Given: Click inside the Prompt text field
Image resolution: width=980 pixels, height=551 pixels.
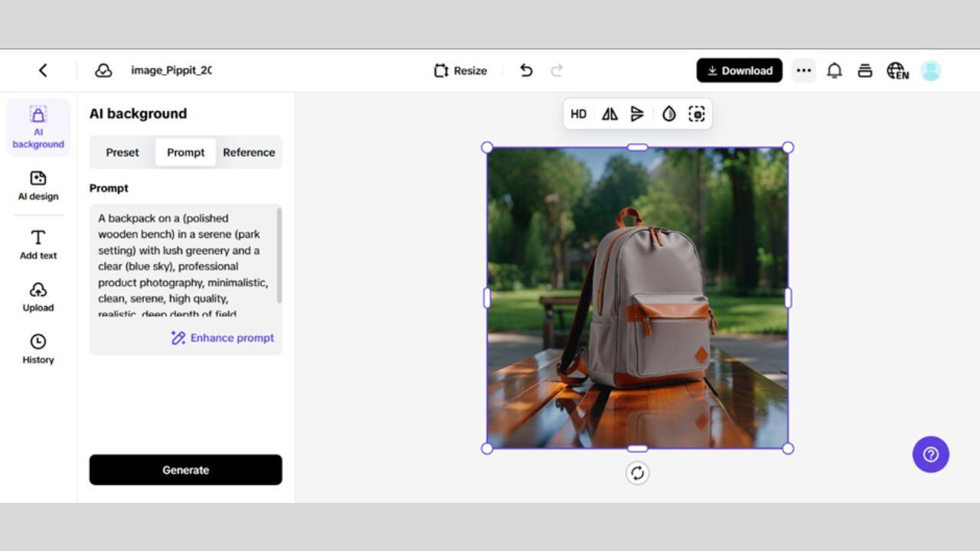Looking at the screenshot, I should click(184, 260).
